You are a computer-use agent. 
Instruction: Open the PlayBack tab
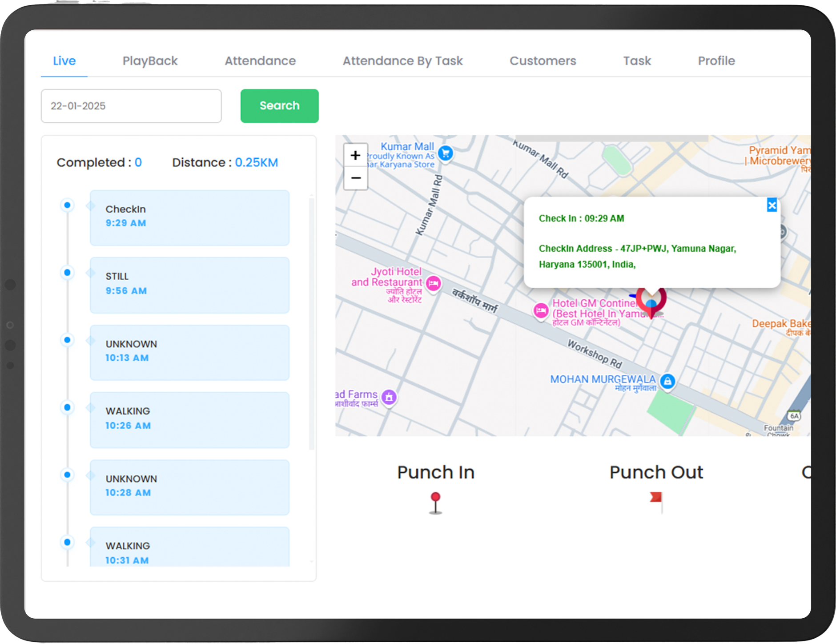[150, 60]
